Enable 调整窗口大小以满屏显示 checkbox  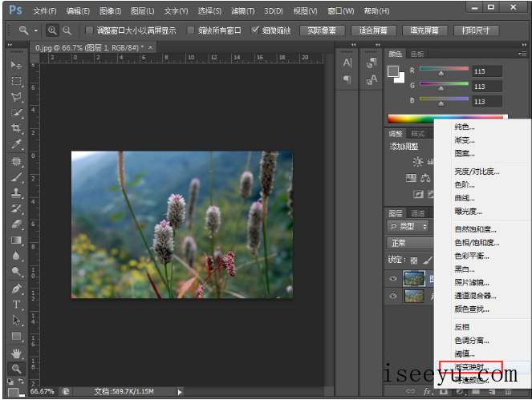click(89, 30)
